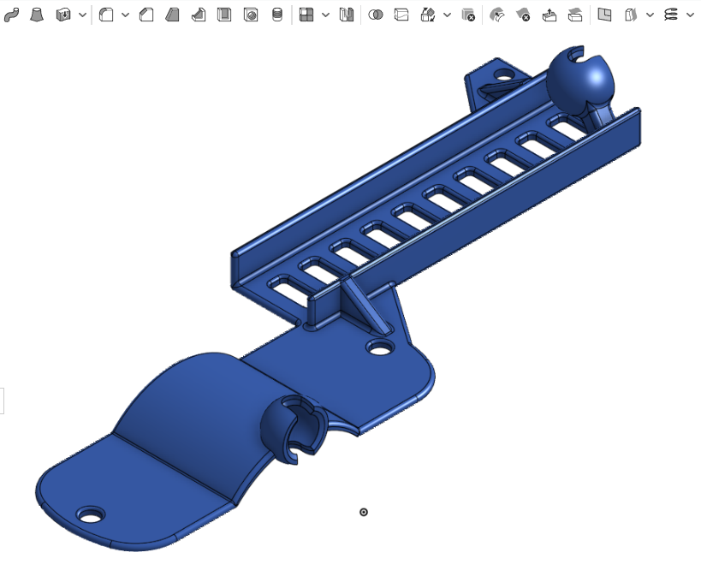This screenshot has width=701, height=588.
Task: Select the Loft tool
Action: point(37,15)
